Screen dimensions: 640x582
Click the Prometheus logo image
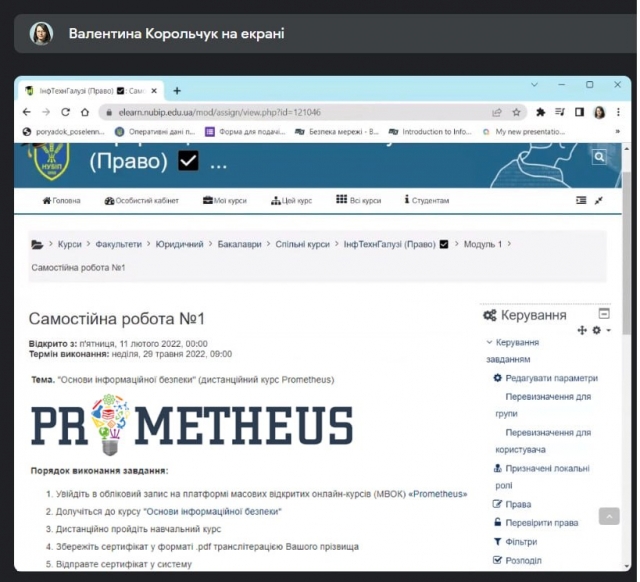point(192,424)
